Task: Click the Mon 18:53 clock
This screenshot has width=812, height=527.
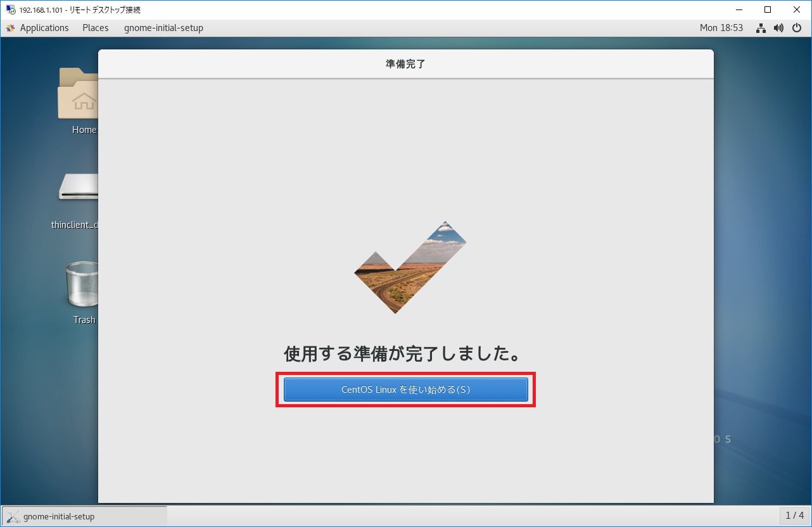Action: [721, 28]
